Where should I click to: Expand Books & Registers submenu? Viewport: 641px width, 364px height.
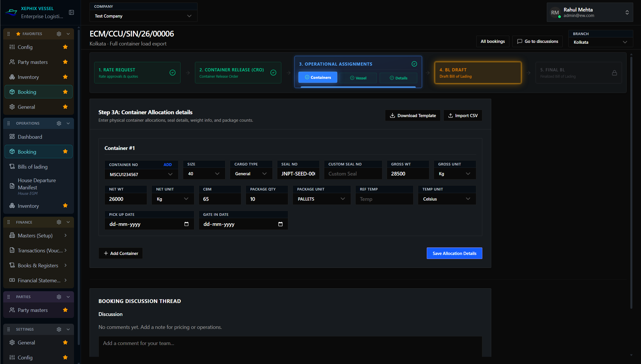(39, 265)
